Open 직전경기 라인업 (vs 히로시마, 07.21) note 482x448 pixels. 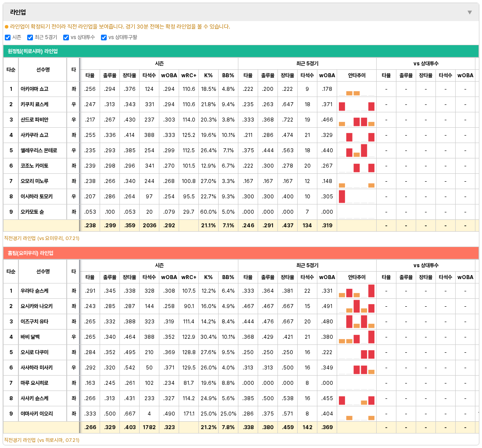coord(42,440)
